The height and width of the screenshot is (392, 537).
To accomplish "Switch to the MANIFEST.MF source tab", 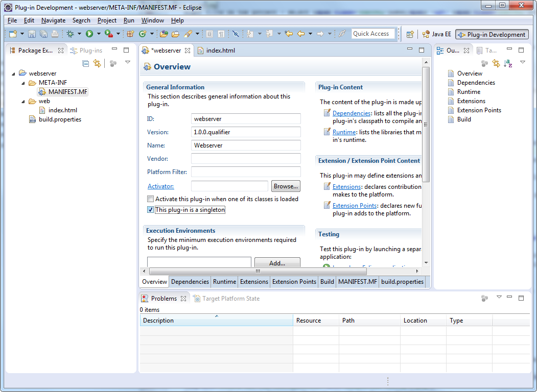I will coord(358,282).
